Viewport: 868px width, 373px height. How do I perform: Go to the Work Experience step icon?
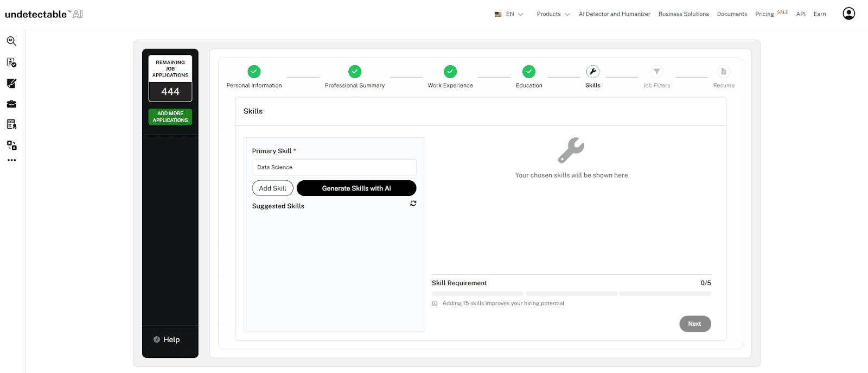coord(450,72)
